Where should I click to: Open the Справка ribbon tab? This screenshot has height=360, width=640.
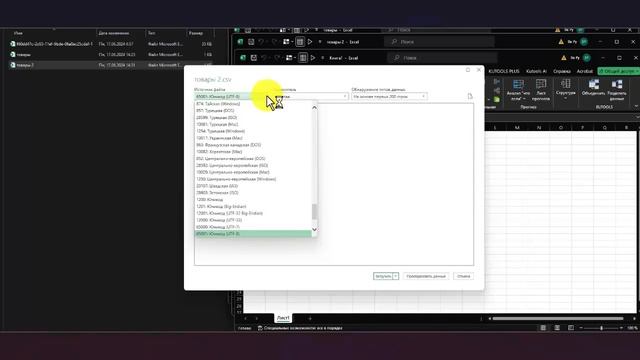click(x=562, y=71)
